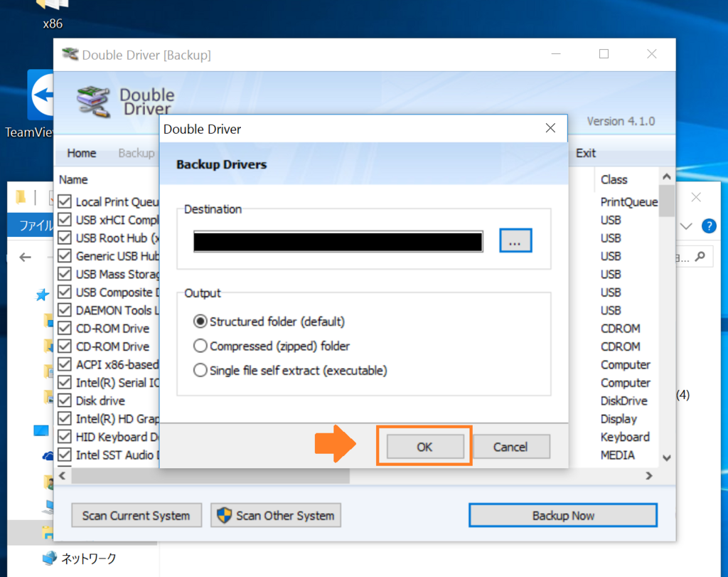Click the driver list scroll up arrow
The height and width of the screenshot is (577, 728).
667,176
